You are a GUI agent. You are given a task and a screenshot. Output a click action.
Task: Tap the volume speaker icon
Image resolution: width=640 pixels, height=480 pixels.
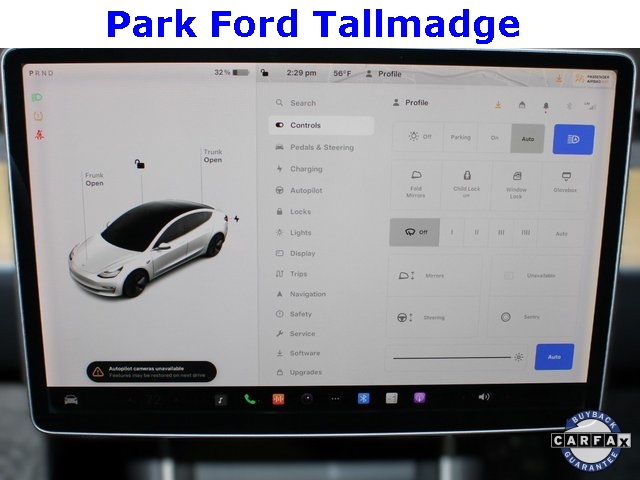tap(484, 397)
